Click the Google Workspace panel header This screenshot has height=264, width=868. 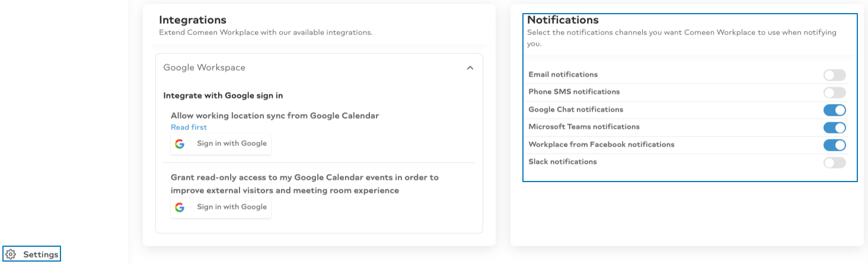coord(319,68)
